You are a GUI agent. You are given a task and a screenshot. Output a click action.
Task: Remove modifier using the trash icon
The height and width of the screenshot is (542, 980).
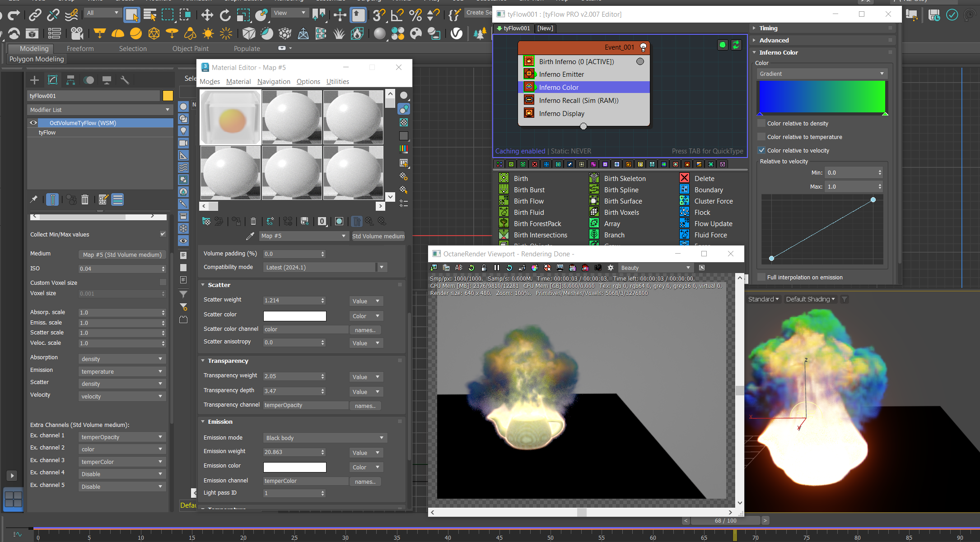[x=85, y=199]
